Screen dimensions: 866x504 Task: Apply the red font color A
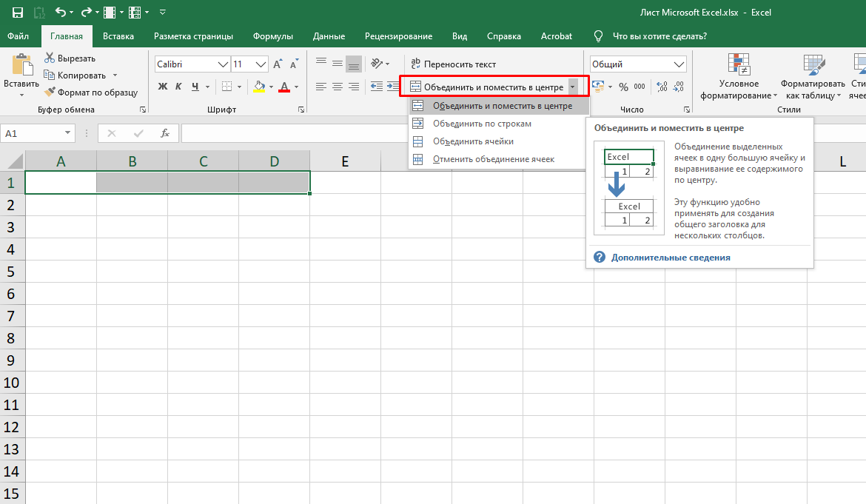point(284,87)
